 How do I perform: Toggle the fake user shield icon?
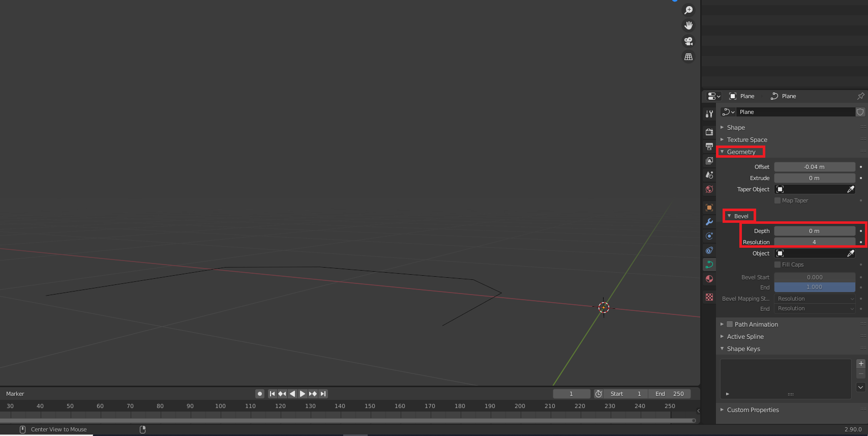coord(860,112)
